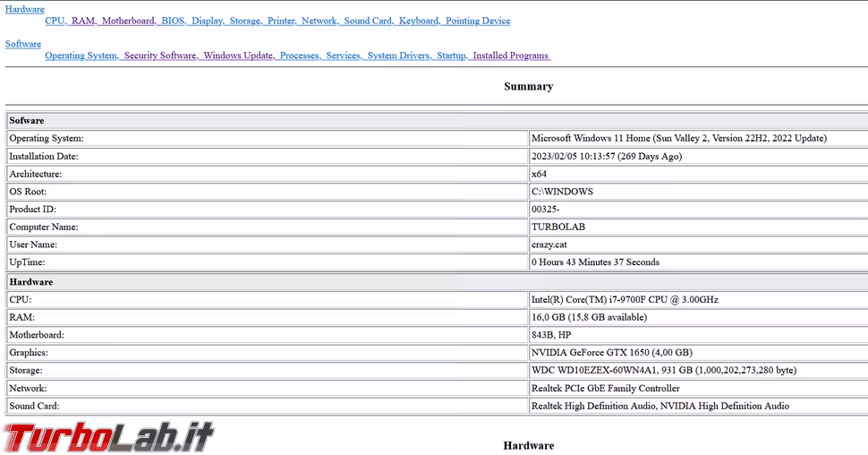
Task: Select the Network link
Action: pos(319,21)
